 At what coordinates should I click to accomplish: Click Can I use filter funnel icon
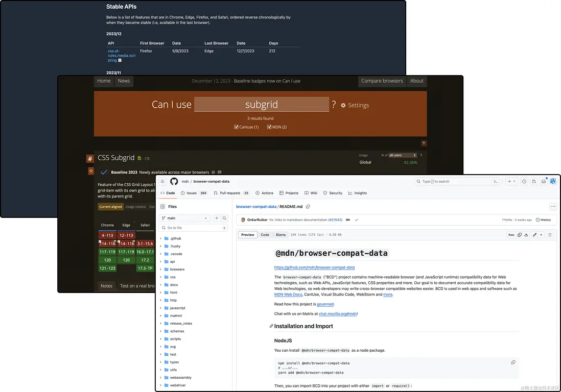[x=424, y=143]
